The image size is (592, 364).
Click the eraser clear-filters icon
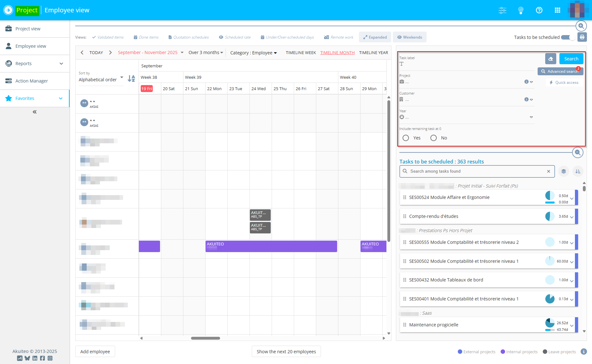[551, 59]
